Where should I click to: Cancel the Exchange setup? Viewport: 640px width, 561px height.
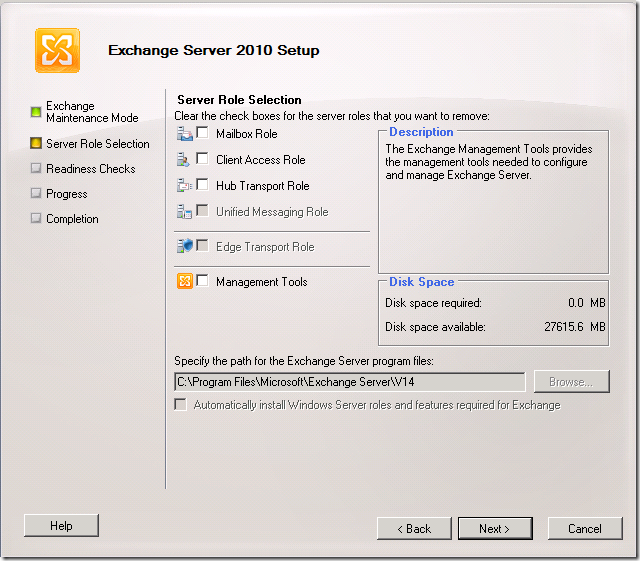585,529
